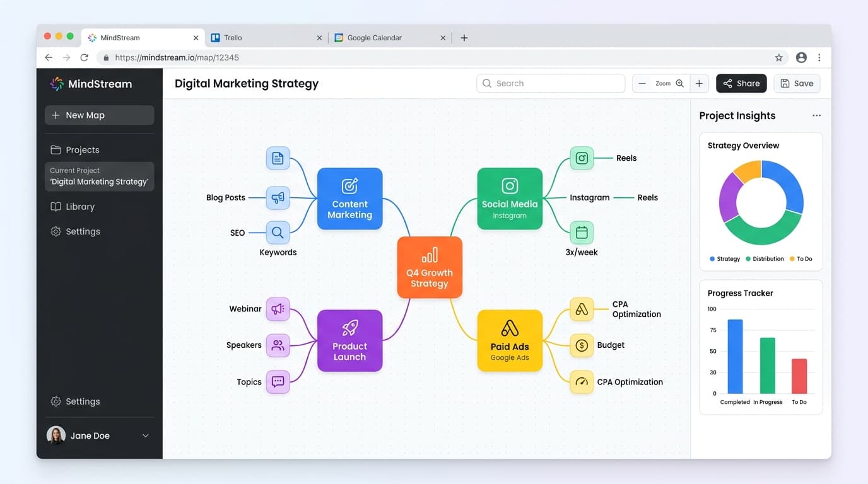The image size is (868, 484).
Task: Select the Current Project 'Digital Marketing Strategy' entry
Action: (99, 176)
